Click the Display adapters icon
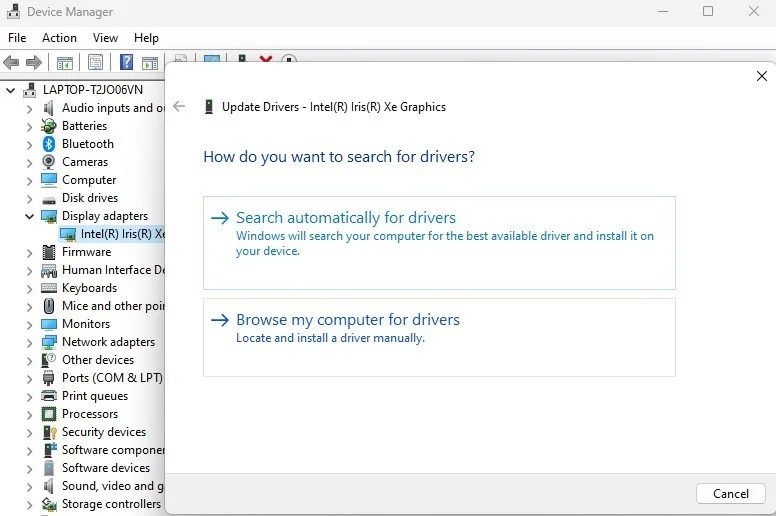The image size is (776, 516). click(48, 216)
